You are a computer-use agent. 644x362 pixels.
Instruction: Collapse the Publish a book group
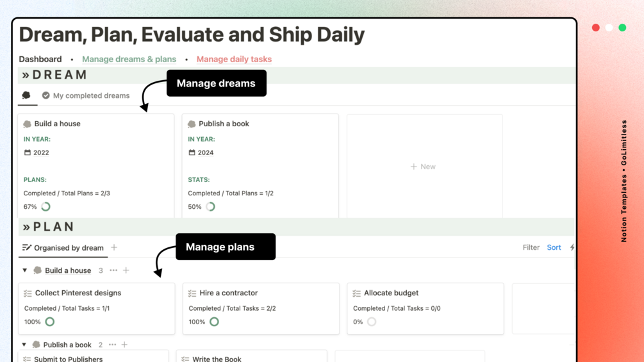24,345
